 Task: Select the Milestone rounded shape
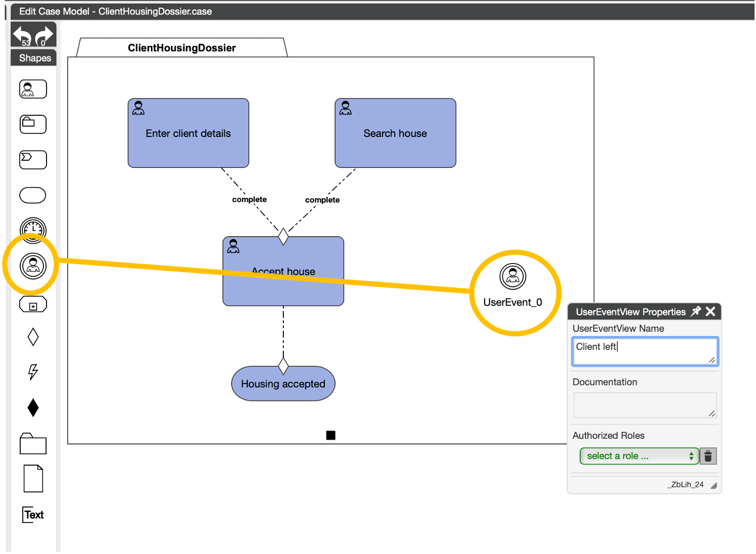[x=33, y=195]
